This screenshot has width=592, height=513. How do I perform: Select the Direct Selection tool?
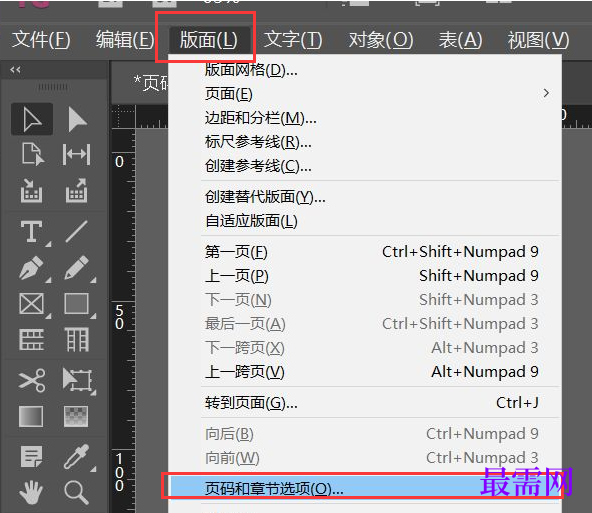click(x=77, y=119)
